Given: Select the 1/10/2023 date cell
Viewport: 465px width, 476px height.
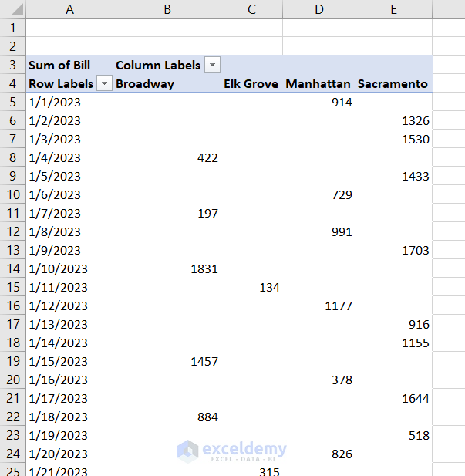Looking at the screenshot, I should pos(69,268).
